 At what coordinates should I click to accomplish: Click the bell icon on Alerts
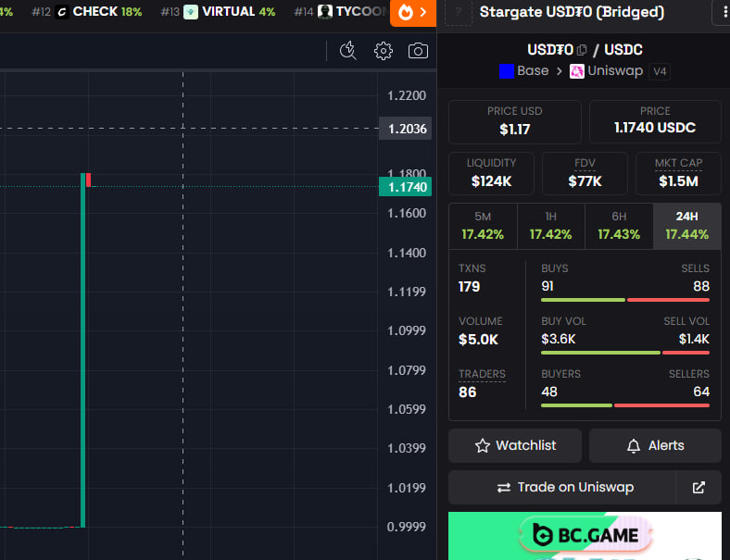point(633,445)
